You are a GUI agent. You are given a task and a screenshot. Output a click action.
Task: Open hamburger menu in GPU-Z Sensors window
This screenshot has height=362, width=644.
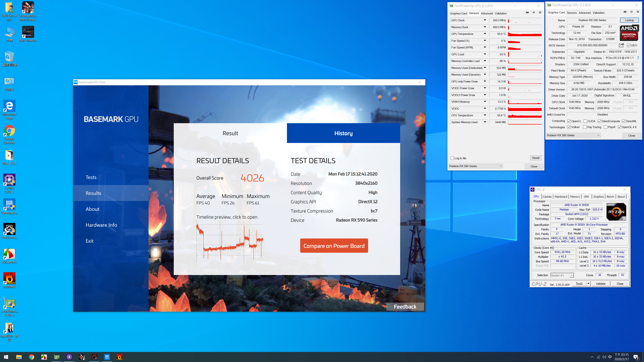(540, 13)
